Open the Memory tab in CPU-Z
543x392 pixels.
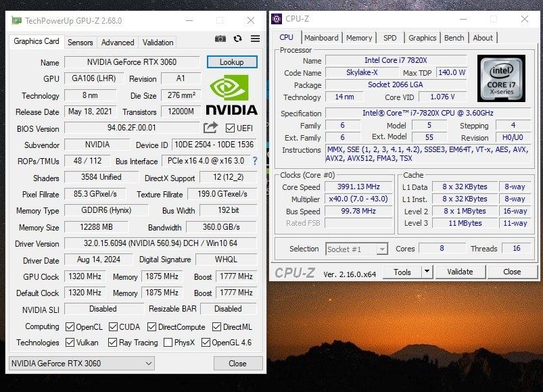pyautogui.click(x=359, y=38)
